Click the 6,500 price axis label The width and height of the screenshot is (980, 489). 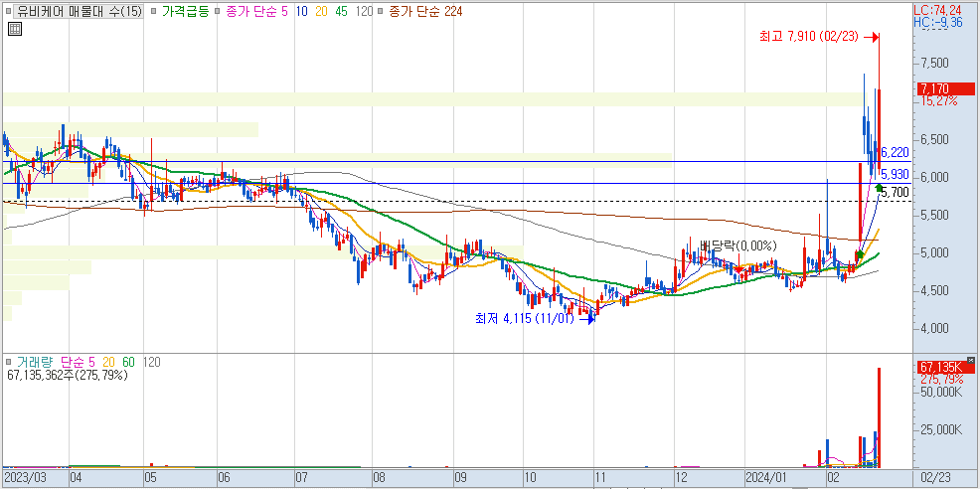(934, 139)
